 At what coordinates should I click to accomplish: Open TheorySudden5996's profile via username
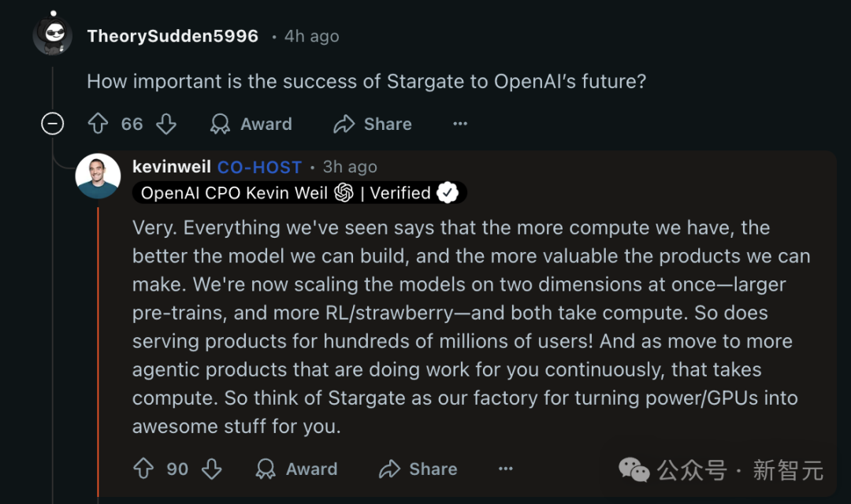pos(173,36)
